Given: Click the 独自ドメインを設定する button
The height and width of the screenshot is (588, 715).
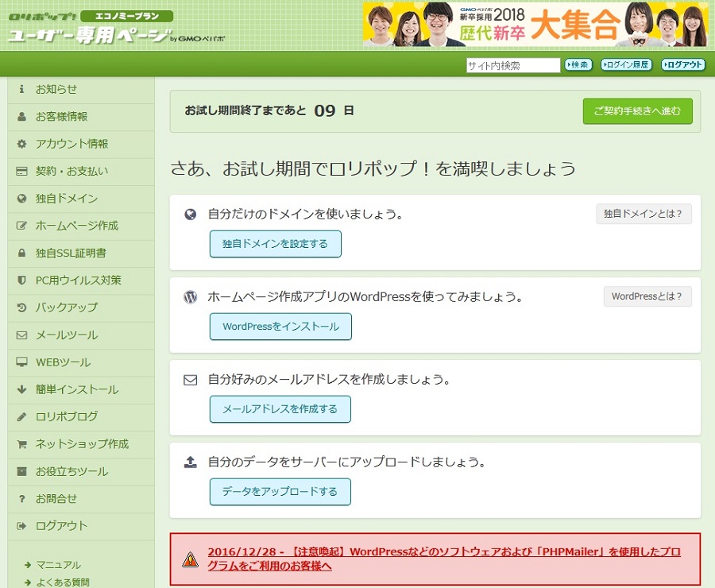Looking at the screenshot, I should 276,244.
